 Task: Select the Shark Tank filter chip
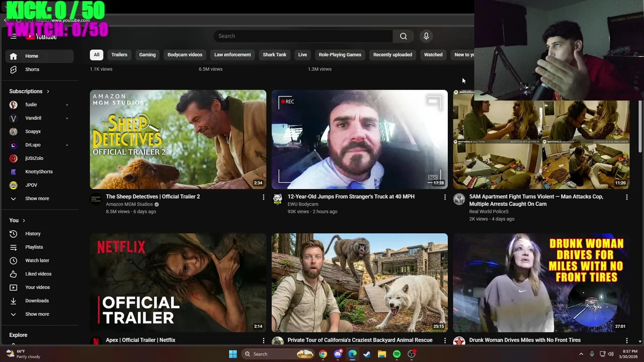[274, 55]
